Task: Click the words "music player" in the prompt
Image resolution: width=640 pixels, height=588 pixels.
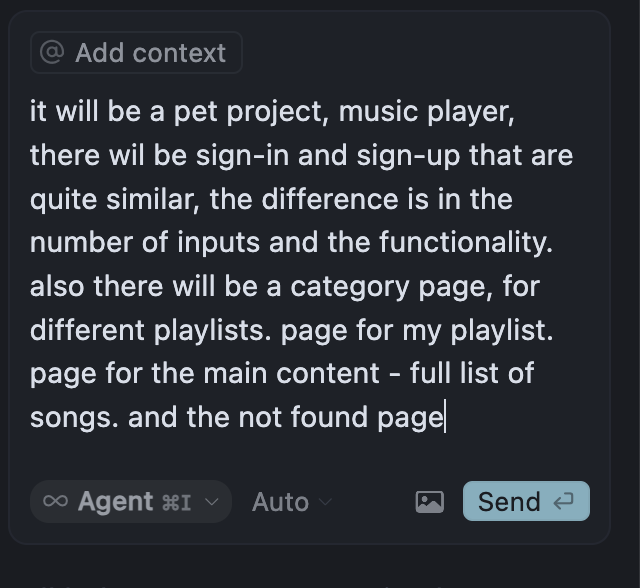Action: [x=426, y=111]
